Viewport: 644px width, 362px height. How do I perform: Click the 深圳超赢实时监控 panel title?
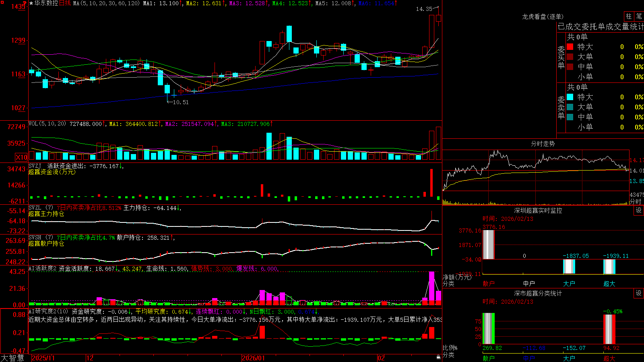click(538, 210)
